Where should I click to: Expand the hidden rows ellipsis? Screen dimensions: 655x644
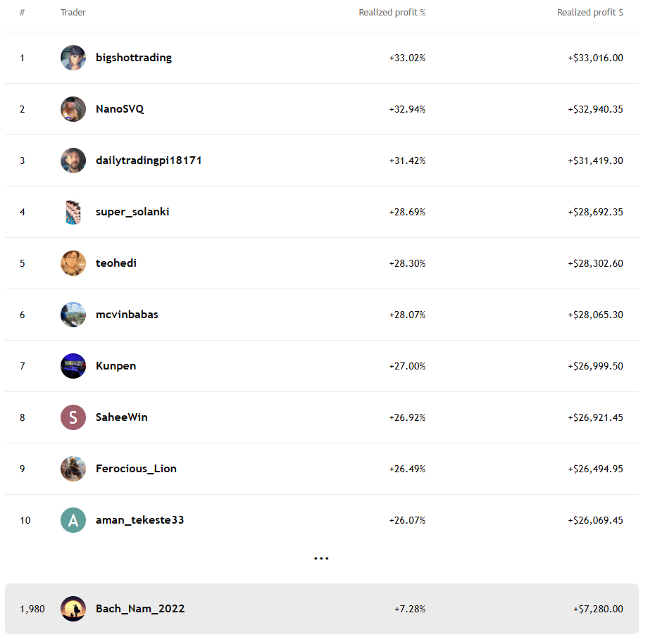[x=321, y=558]
